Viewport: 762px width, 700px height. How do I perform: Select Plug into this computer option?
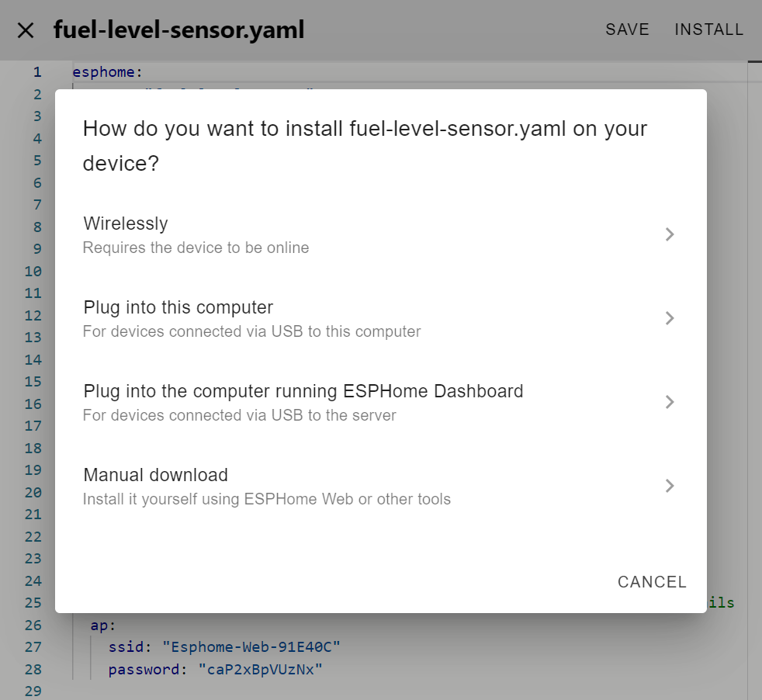click(178, 307)
